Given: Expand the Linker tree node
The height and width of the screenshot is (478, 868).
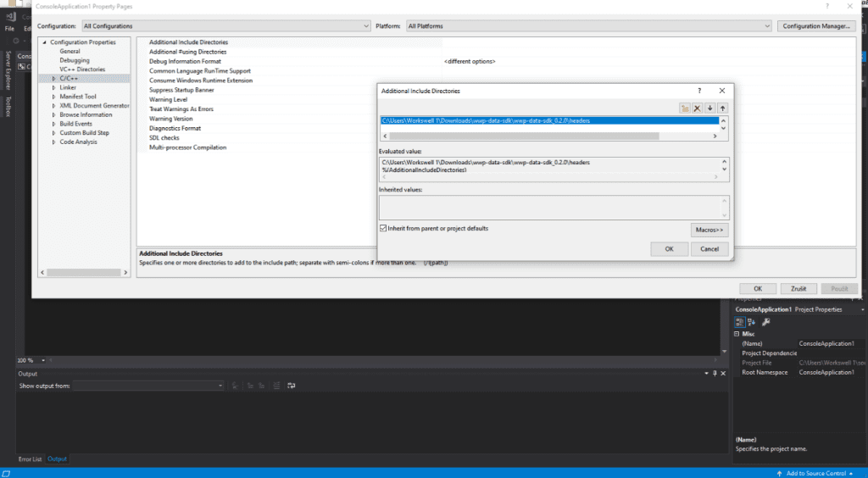Looking at the screenshot, I should click(x=53, y=87).
